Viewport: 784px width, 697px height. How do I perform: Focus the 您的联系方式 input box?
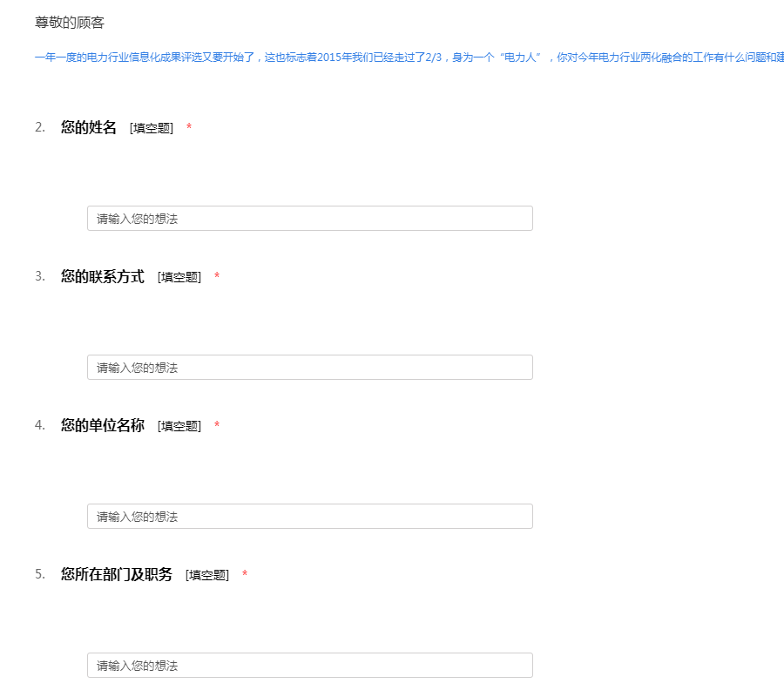point(309,368)
